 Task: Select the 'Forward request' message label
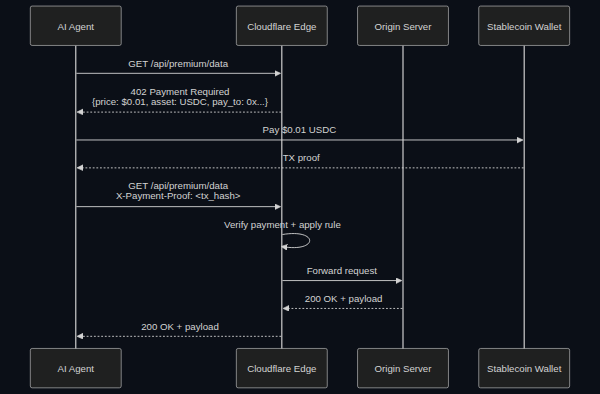pyautogui.click(x=342, y=271)
